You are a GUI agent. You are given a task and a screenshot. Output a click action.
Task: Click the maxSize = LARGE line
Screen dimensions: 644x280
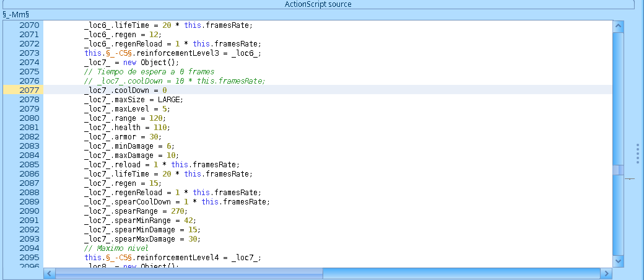134,99
